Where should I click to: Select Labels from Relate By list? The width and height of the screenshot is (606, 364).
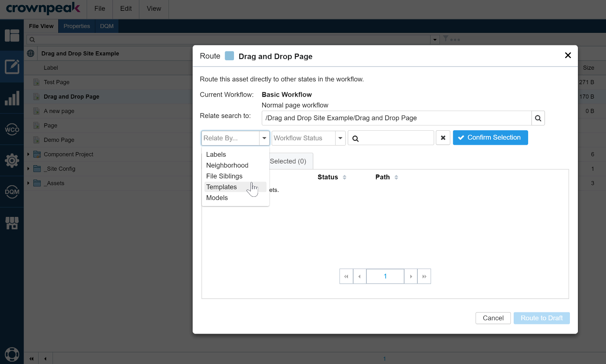pyautogui.click(x=235, y=154)
